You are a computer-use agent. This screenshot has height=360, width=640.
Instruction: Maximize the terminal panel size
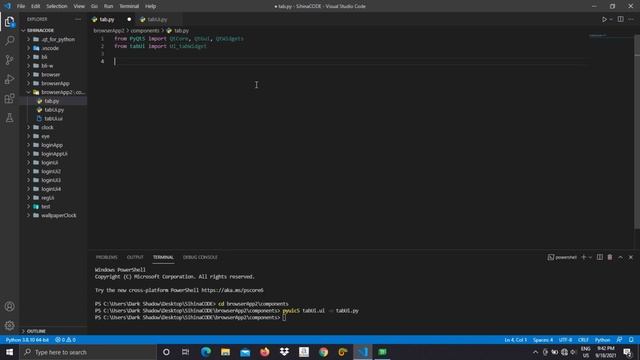point(620,257)
